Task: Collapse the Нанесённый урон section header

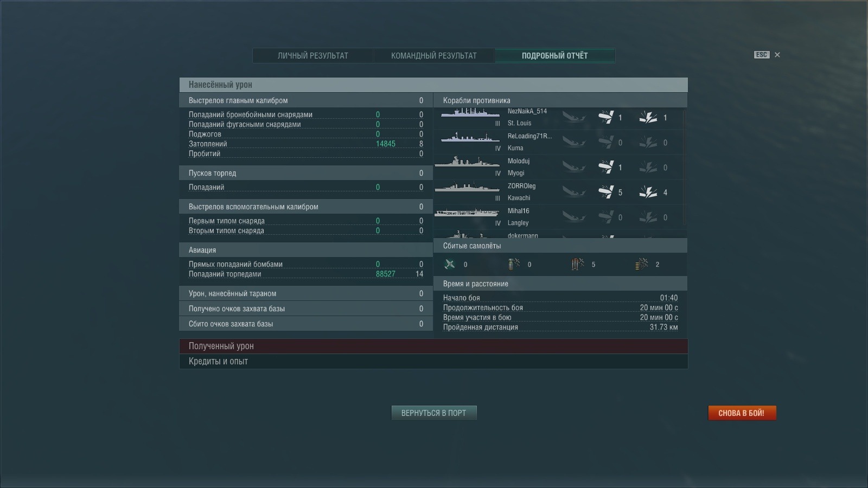Action: (x=433, y=85)
